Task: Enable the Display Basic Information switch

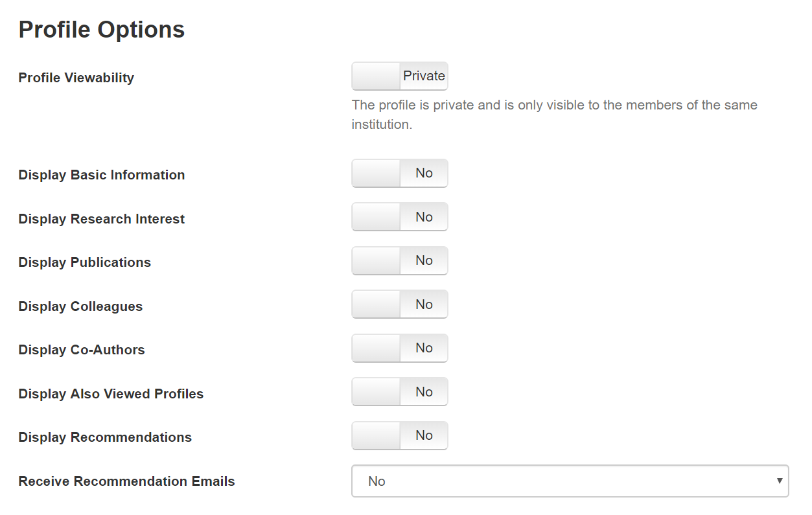Action: point(399,174)
